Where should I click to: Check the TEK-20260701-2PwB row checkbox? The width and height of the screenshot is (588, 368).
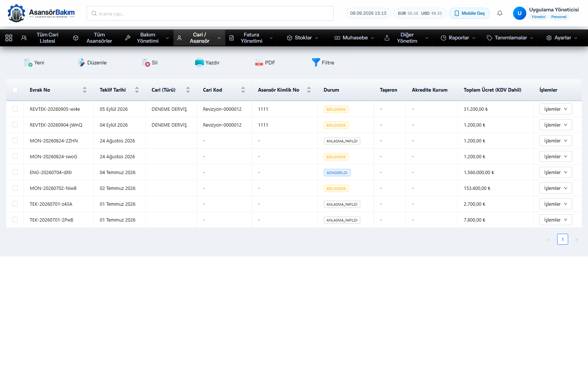(x=15, y=220)
